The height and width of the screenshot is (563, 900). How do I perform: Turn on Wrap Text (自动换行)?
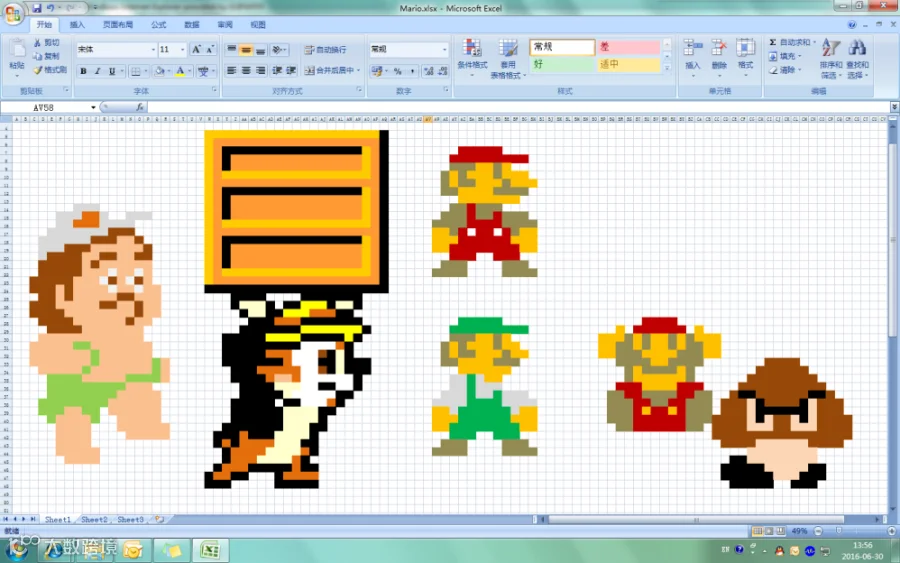click(x=325, y=50)
